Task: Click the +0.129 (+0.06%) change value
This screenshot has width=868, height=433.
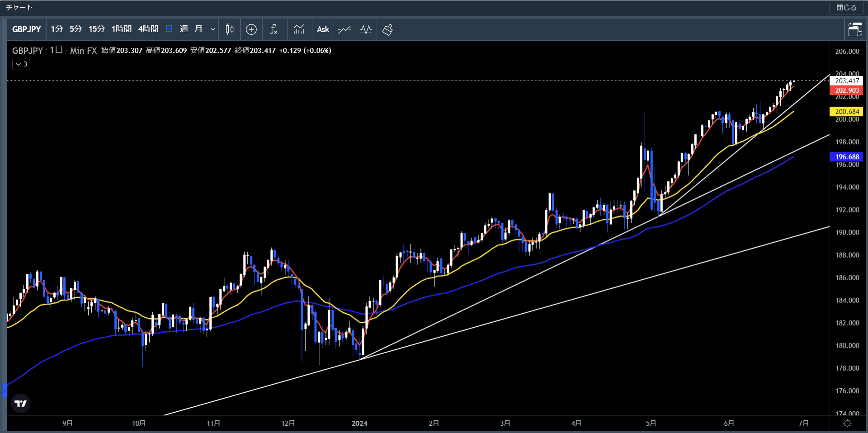Action: (x=305, y=51)
